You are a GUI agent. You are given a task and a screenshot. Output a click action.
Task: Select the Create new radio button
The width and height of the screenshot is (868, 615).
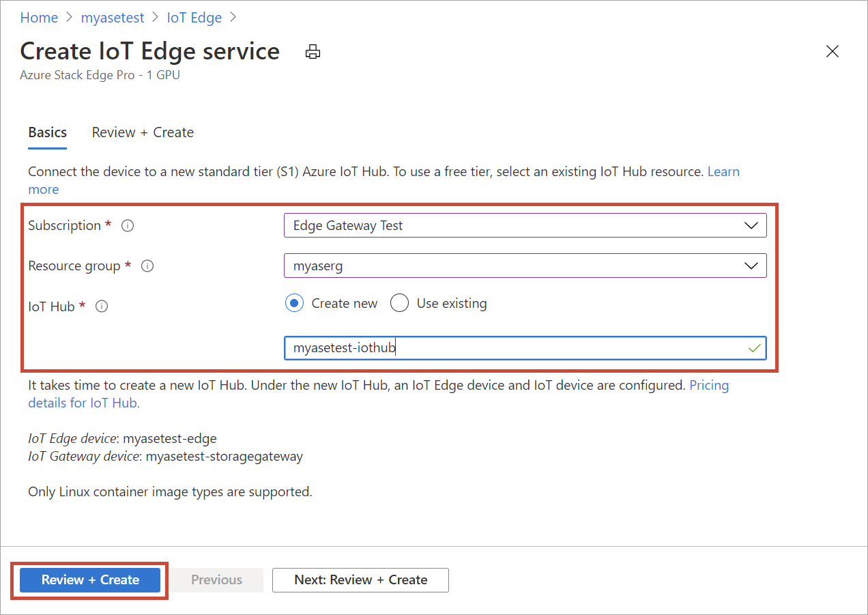click(x=294, y=303)
